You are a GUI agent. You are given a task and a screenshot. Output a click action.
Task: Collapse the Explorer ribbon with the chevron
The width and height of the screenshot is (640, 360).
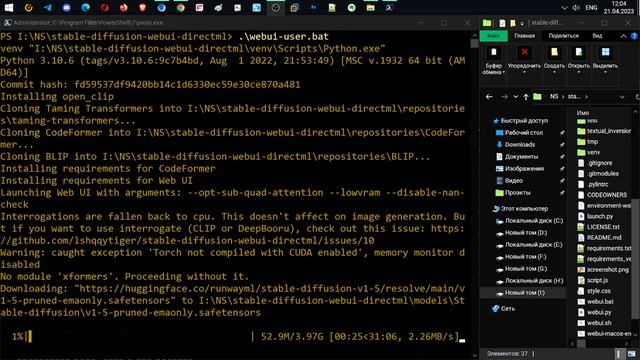tap(623, 36)
